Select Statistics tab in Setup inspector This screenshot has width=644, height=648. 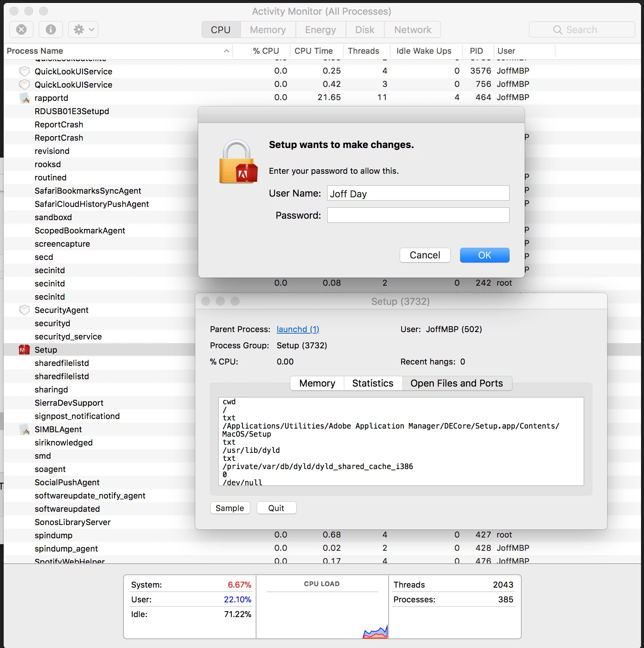pyautogui.click(x=373, y=383)
